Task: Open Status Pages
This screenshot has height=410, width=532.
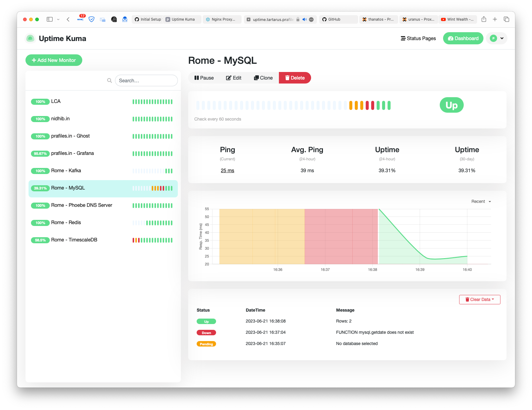Action: click(418, 38)
